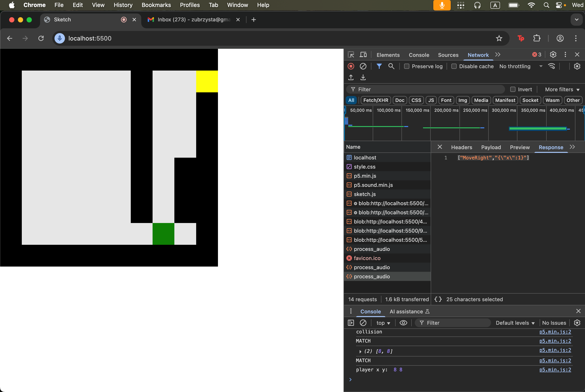
Task: Select the sketch.js request
Action: pyautogui.click(x=365, y=194)
